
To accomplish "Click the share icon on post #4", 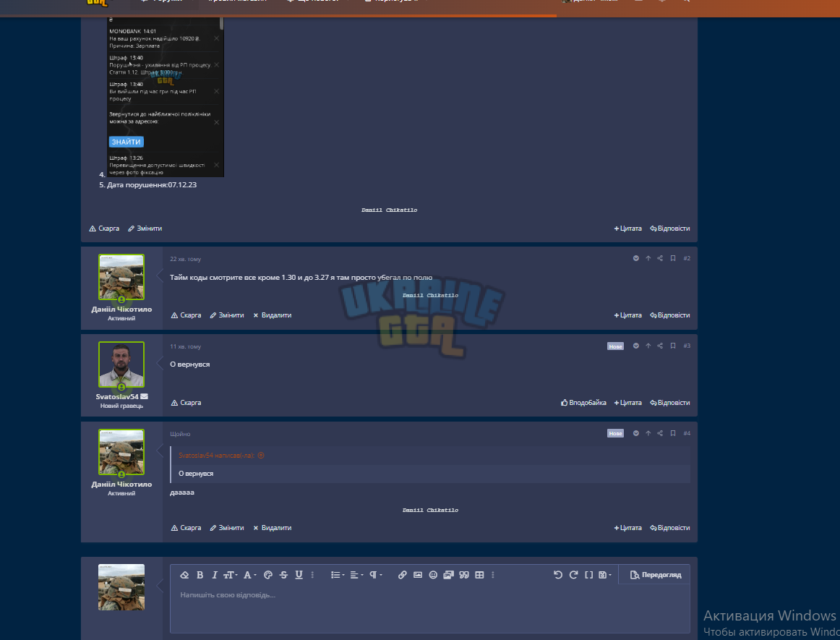I will coord(660,433).
